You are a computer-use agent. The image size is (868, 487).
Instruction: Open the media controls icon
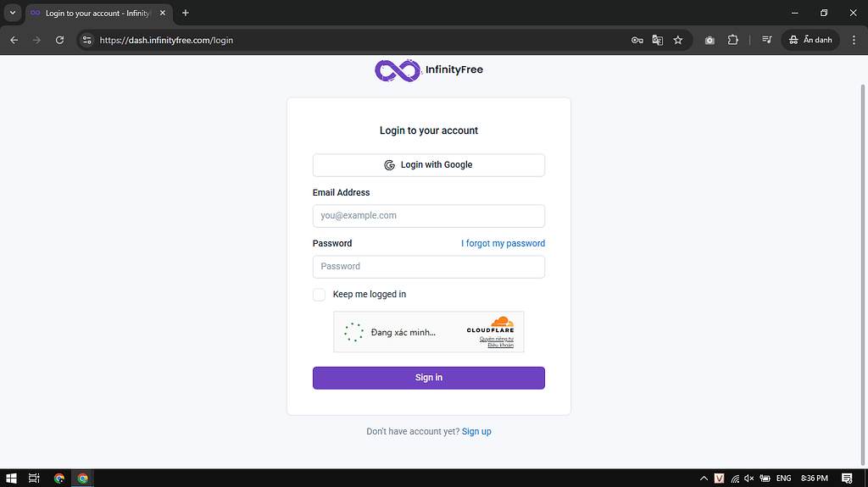(x=766, y=40)
